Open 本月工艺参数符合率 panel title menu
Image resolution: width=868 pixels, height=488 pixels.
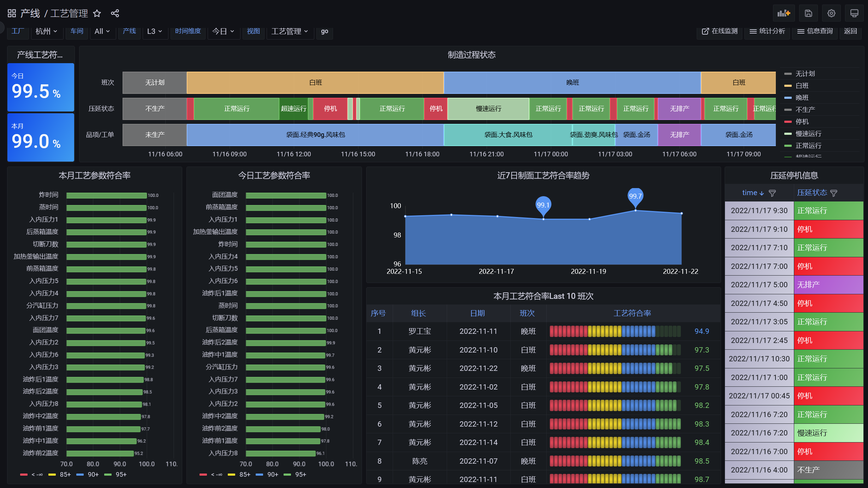(x=95, y=176)
